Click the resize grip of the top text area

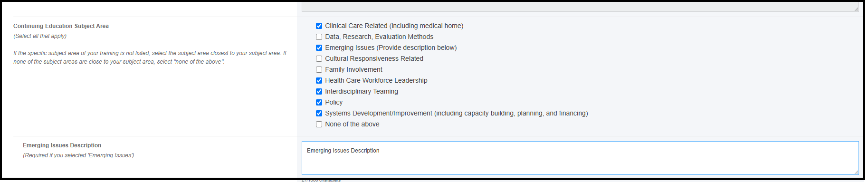(856, 9)
